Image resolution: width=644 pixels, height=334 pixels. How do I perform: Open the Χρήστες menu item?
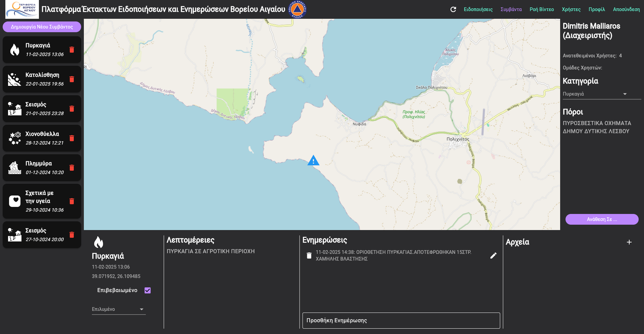(x=571, y=9)
